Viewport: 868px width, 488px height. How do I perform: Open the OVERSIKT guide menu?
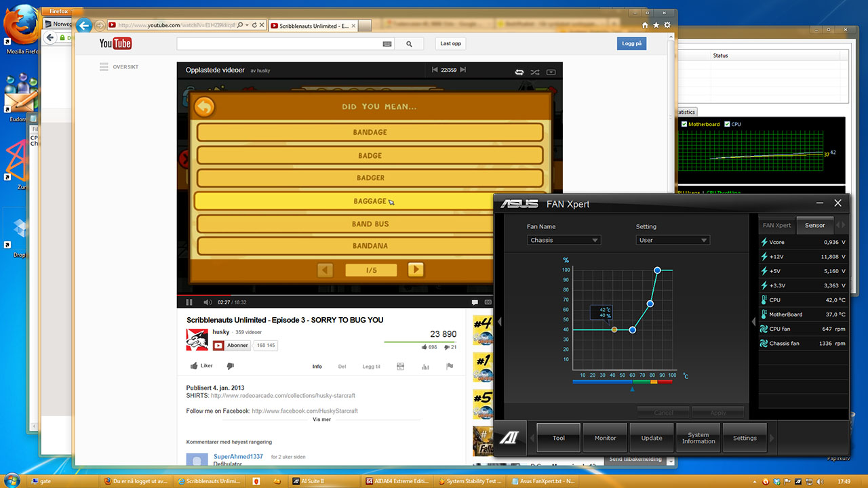coord(119,67)
